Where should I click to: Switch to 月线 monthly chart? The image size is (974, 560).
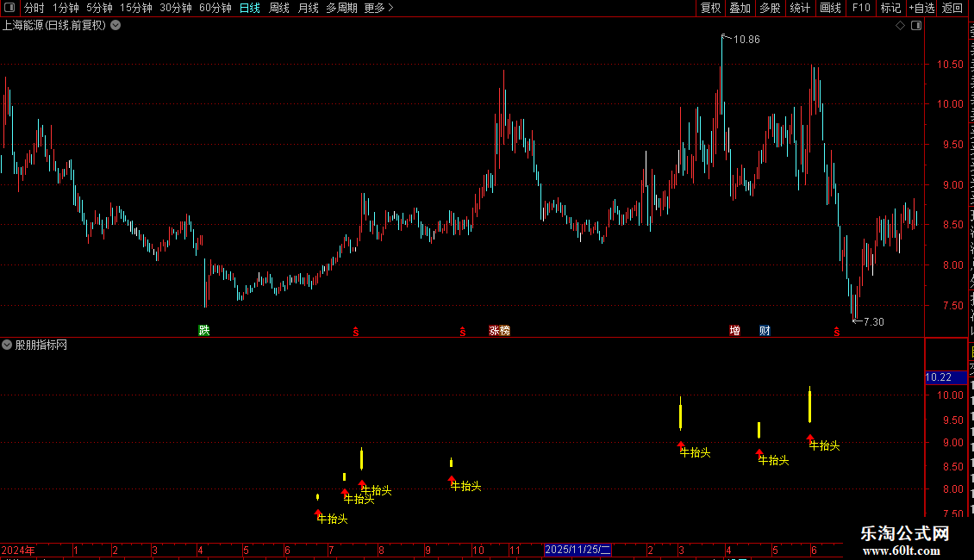point(308,8)
